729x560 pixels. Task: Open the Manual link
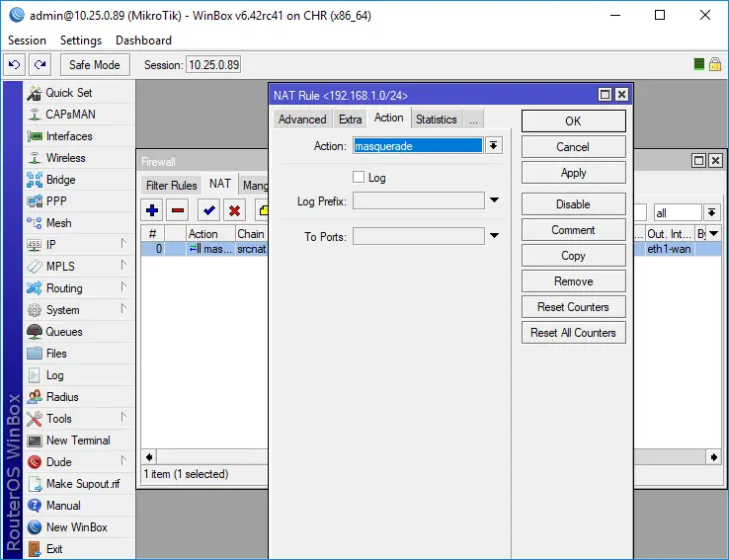(79, 506)
